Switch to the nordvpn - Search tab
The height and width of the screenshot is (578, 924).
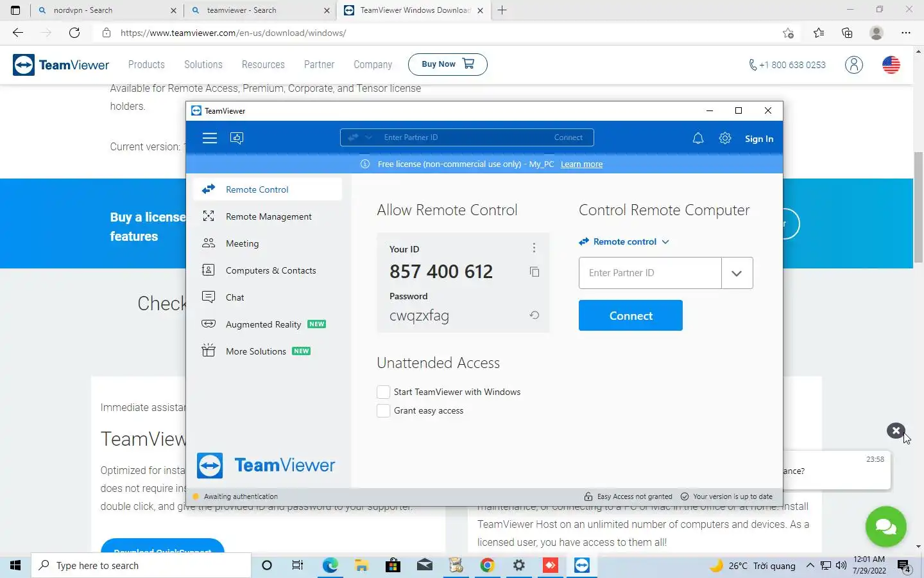[106, 10]
